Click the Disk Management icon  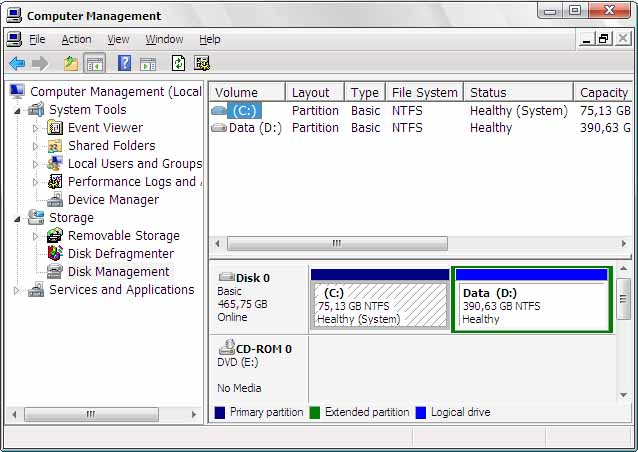tap(55, 271)
